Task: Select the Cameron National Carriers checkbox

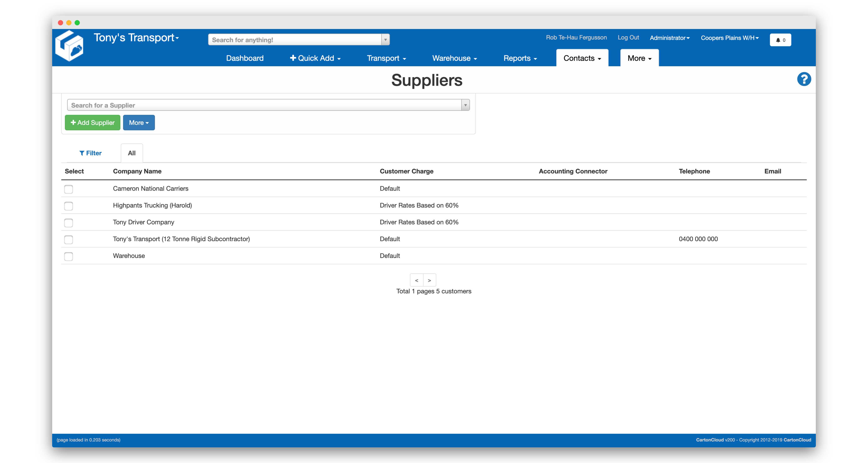Action: (x=68, y=189)
